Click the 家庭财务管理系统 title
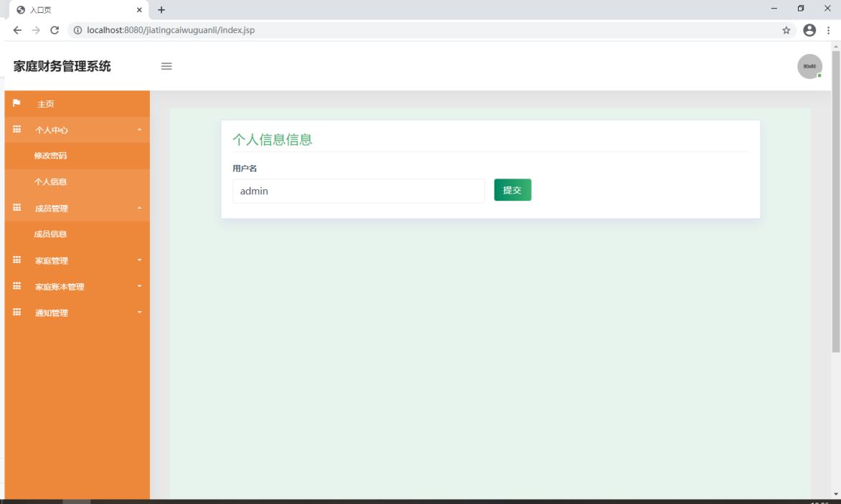Viewport: 841px width, 504px height. (62, 67)
